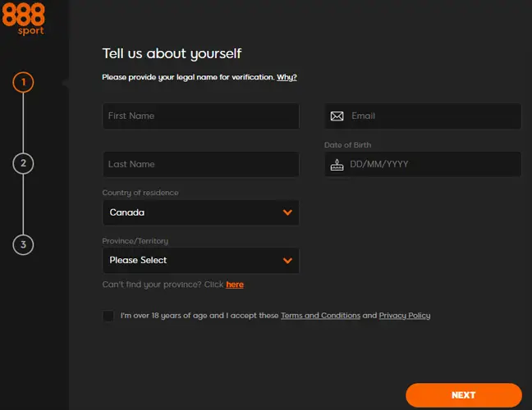Click the birthday cake icon
The height and width of the screenshot is (410, 532).
(337, 164)
